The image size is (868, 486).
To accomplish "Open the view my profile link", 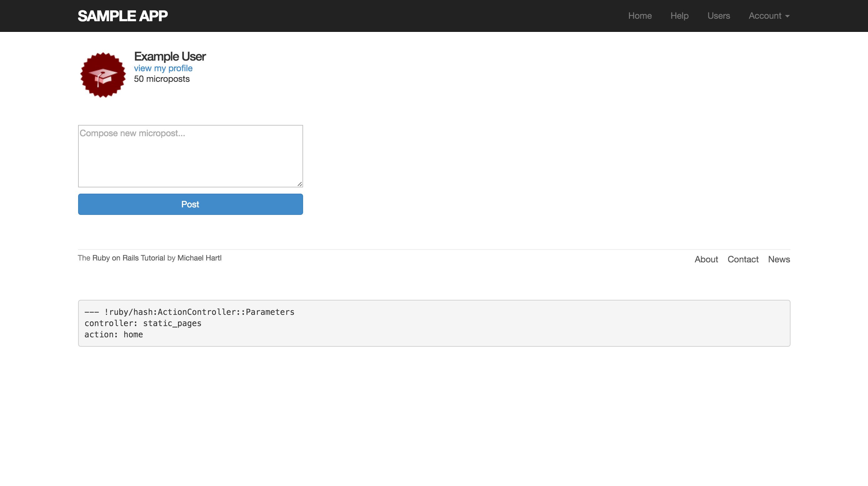I will 163,68.
